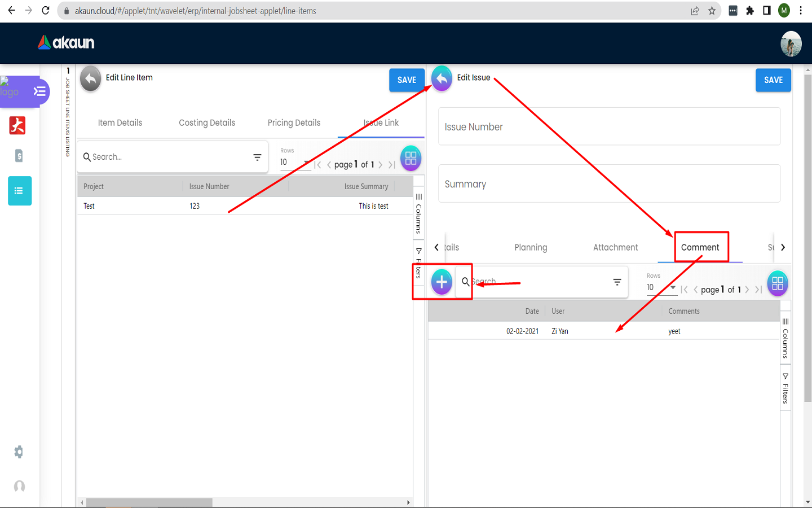
Task: Switch to Planning tab
Action: pyautogui.click(x=531, y=248)
